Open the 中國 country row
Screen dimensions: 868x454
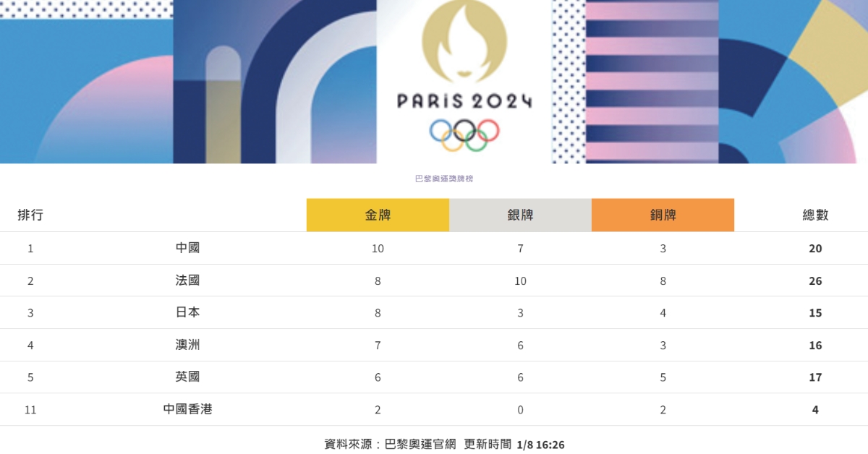coord(187,248)
